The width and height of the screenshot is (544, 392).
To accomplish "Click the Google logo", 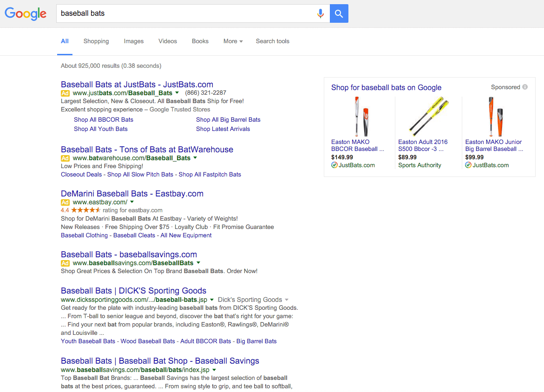I will [x=26, y=13].
